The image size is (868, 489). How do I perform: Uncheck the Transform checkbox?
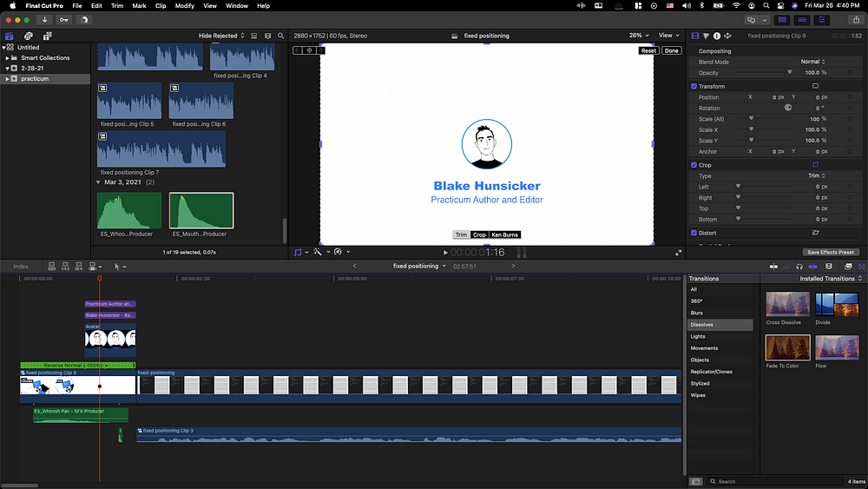coord(694,87)
